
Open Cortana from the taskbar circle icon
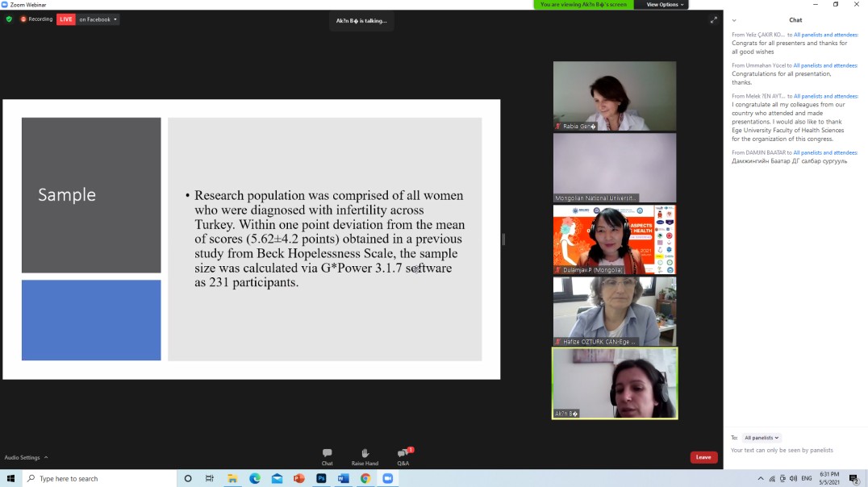tap(188, 478)
